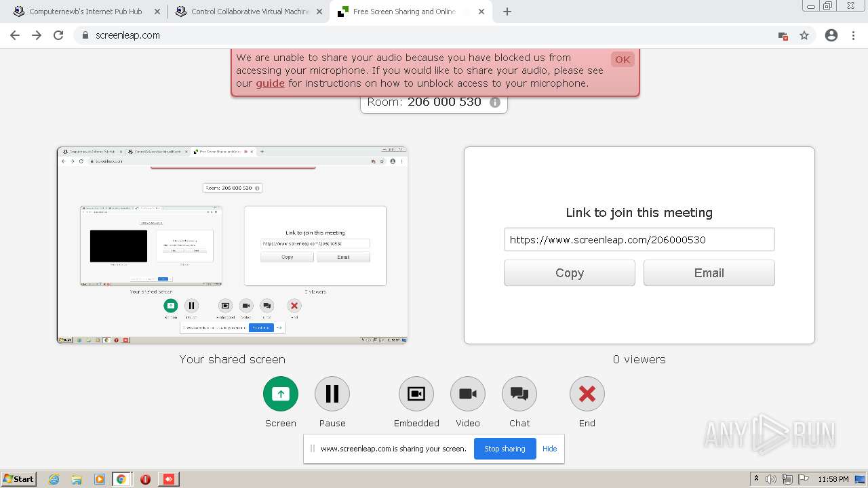The image size is (868, 488).
Task: Switch to Embedded sharing mode
Action: click(x=416, y=394)
